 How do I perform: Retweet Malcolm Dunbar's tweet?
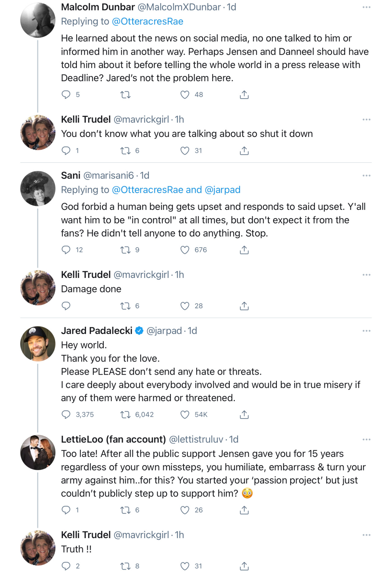pos(125,95)
